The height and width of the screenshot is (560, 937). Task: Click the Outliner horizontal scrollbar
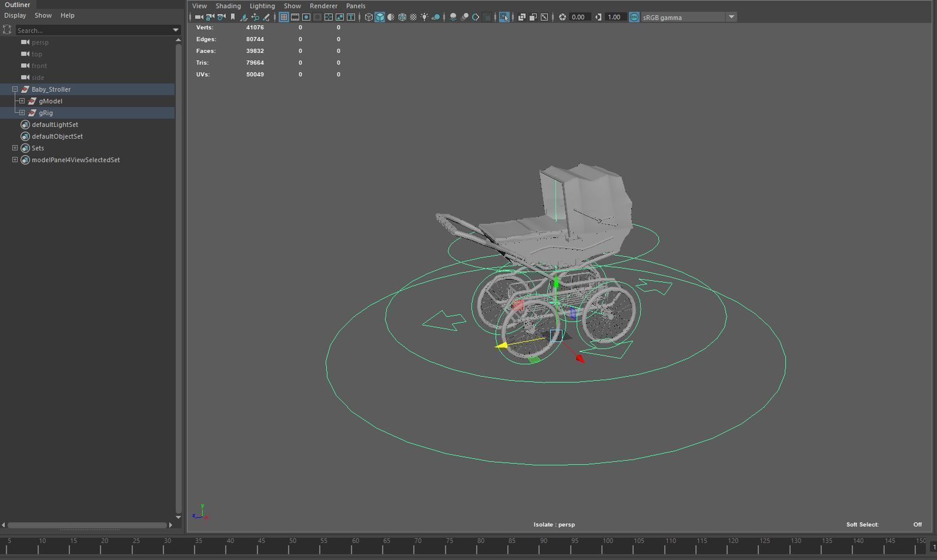coord(87,525)
